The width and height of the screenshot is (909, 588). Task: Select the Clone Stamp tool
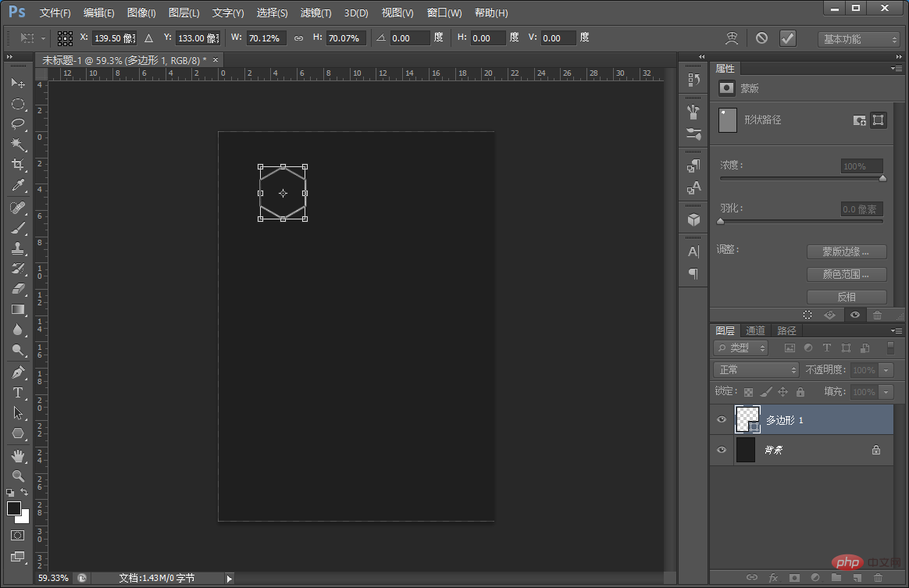(x=18, y=248)
